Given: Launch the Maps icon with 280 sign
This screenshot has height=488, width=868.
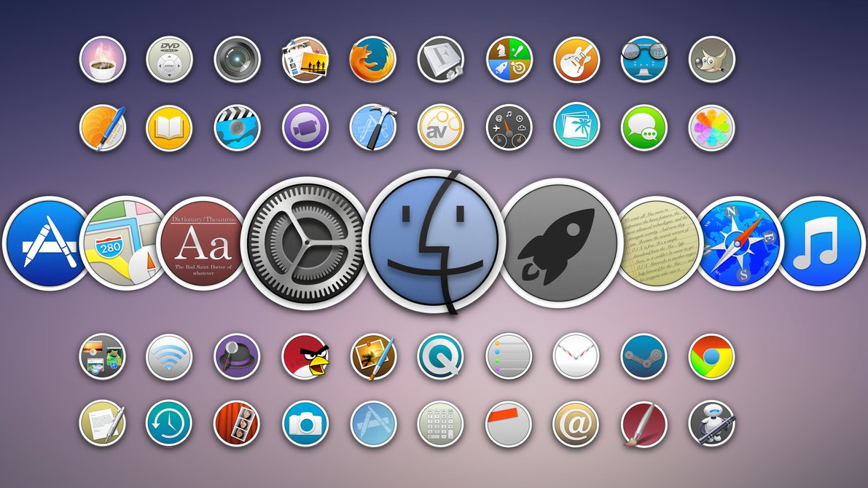Looking at the screenshot, I should coord(124,243).
